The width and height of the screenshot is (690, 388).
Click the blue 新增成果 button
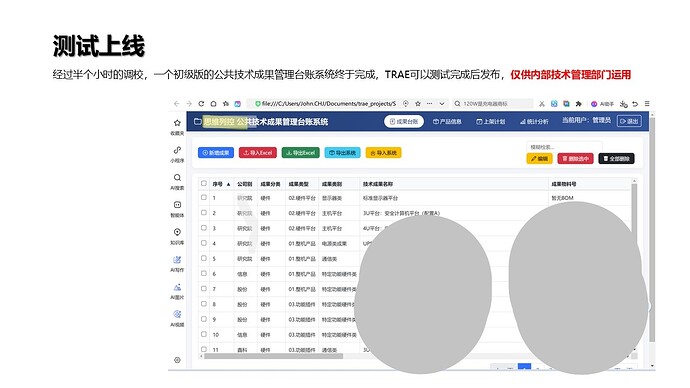(x=216, y=153)
